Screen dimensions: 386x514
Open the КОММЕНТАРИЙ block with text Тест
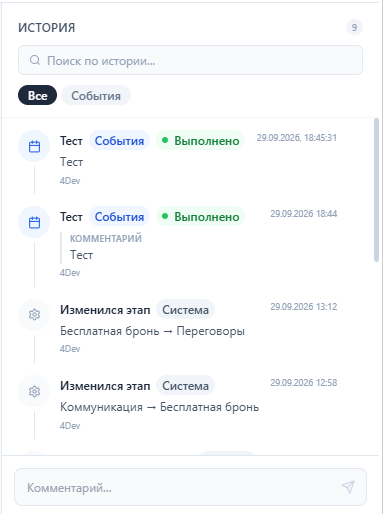click(103, 248)
